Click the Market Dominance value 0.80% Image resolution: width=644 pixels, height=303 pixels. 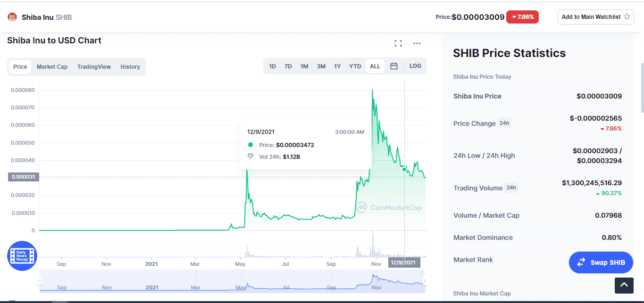612,237
